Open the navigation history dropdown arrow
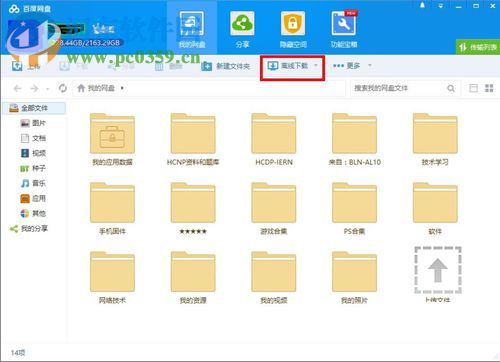The width and height of the screenshot is (500, 362). 48,89
